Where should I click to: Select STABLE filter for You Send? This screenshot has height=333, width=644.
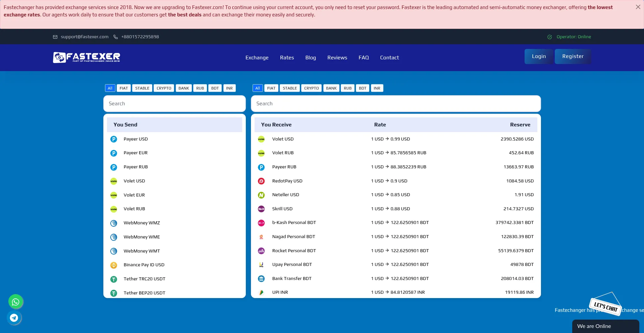click(142, 88)
